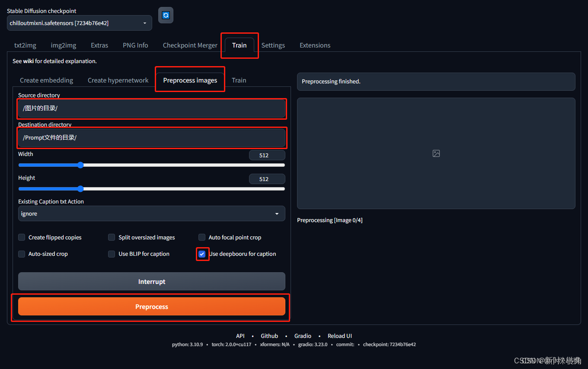The width and height of the screenshot is (588, 369).
Task: Click the Interrupt button
Action: coord(152,281)
